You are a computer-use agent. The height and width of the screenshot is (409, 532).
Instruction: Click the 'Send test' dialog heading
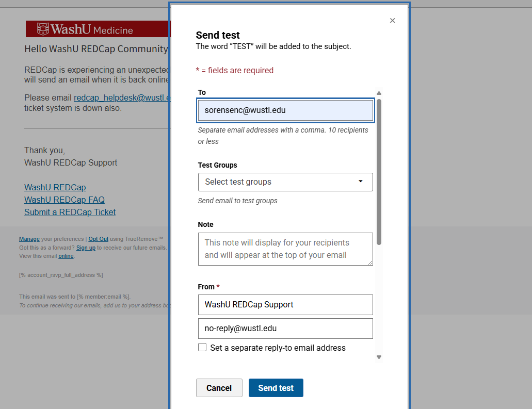218,35
